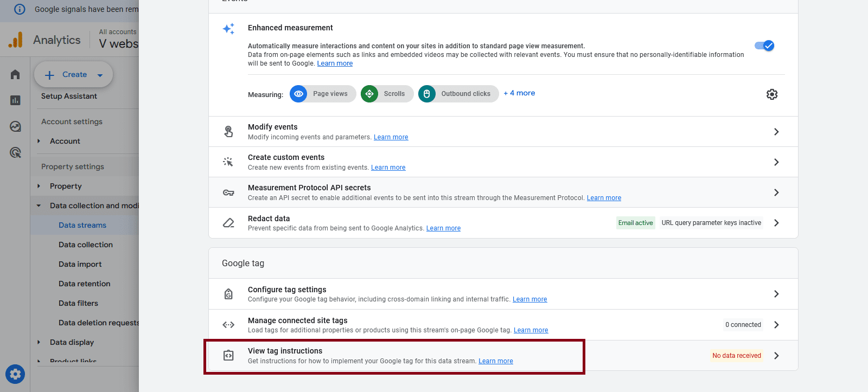The image size is (868, 392).
Task: Expand the Property settings item
Action: coord(39,186)
